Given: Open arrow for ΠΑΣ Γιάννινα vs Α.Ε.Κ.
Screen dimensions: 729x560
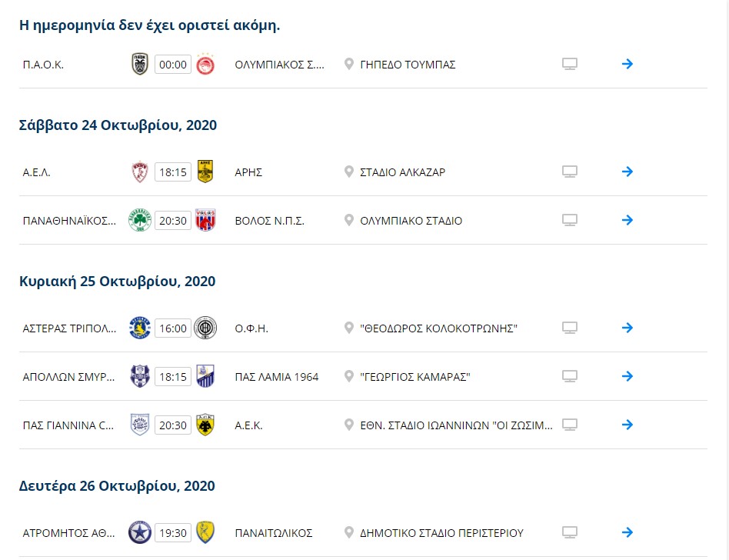Looking at the screenshot, I should click(x=627, y=425).
